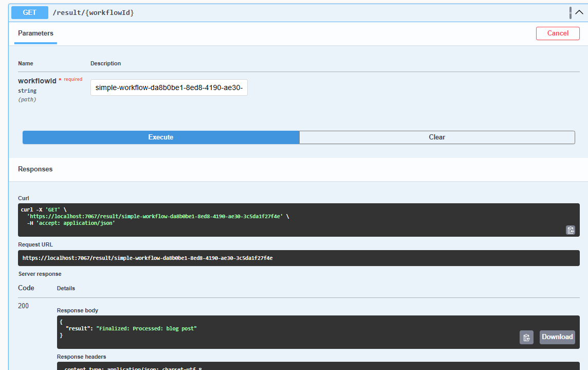Screen dimensions: 588x370
Task: Click the Details label in the response section
Action: point(66,288)
